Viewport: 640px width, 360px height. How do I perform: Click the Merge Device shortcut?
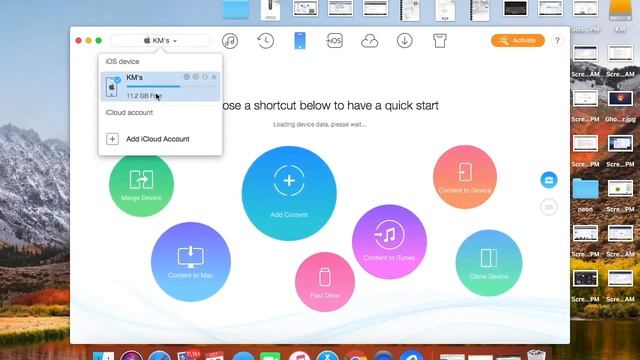tap(141, 184)
